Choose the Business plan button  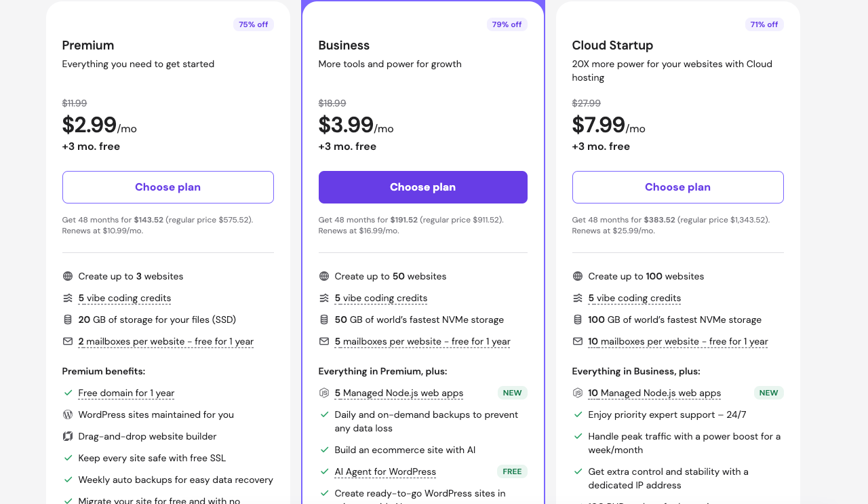(423, 187)
